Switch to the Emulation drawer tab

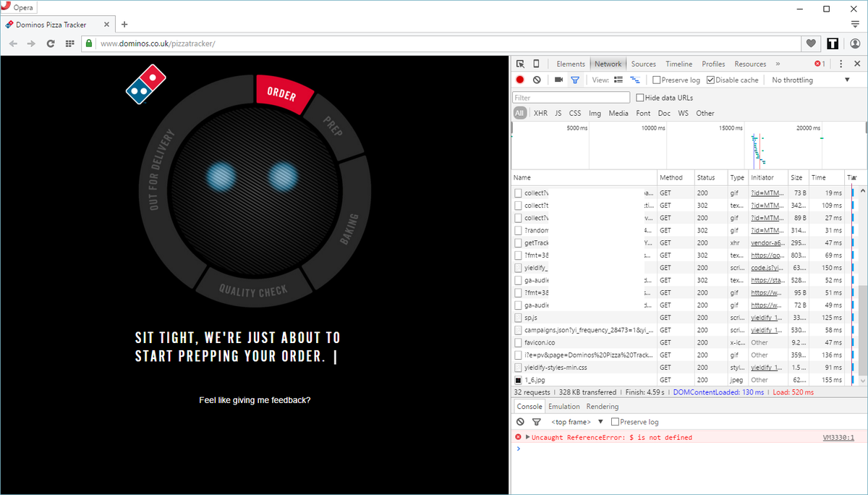pos(563,406)
